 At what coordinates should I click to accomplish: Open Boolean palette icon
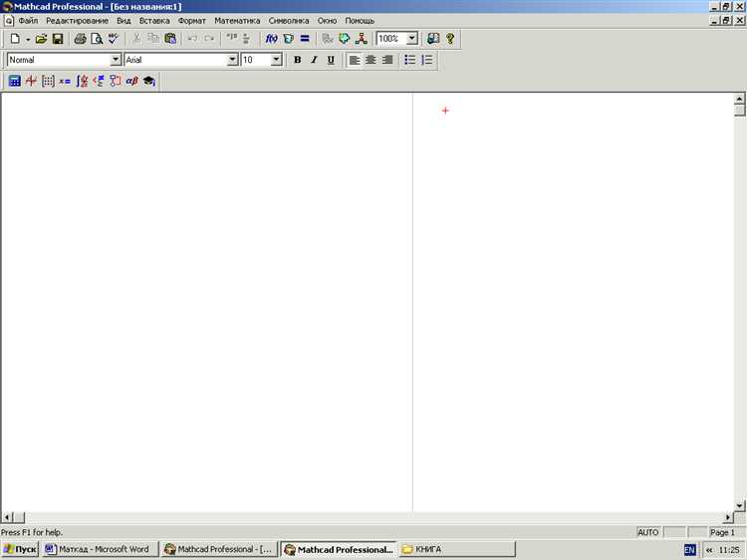pos(99,81)
